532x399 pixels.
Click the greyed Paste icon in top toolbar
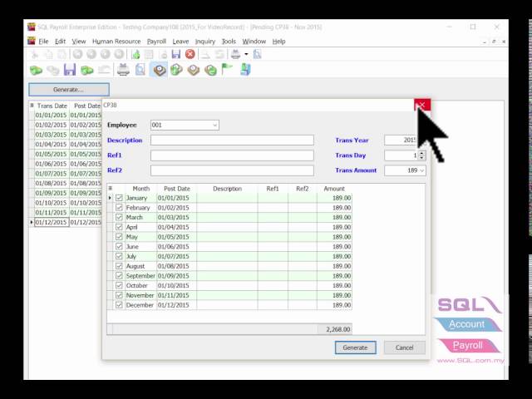click(x=62, y=54)
